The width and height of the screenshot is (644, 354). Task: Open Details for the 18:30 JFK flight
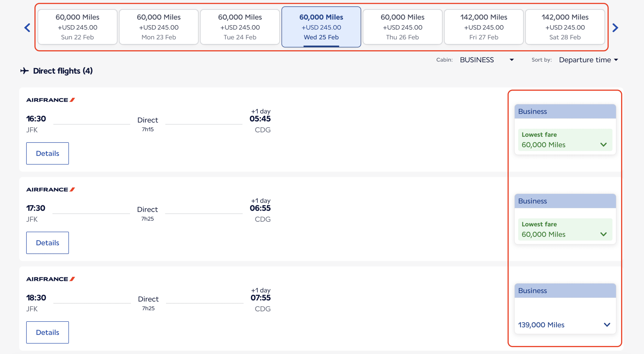coord(47,332)
